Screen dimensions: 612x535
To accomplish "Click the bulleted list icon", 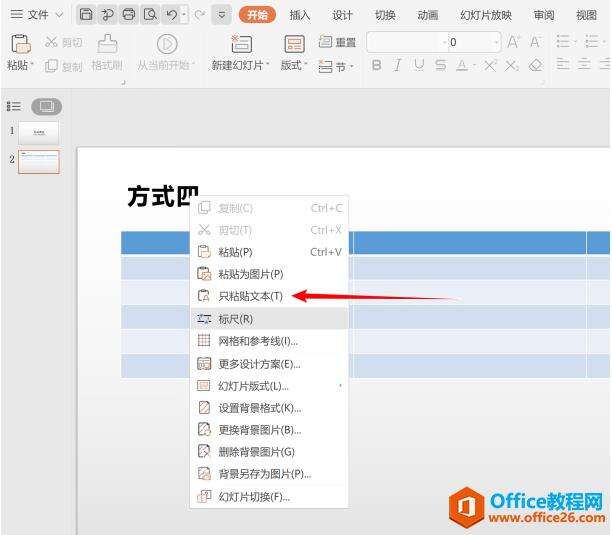I will [563, 41].
